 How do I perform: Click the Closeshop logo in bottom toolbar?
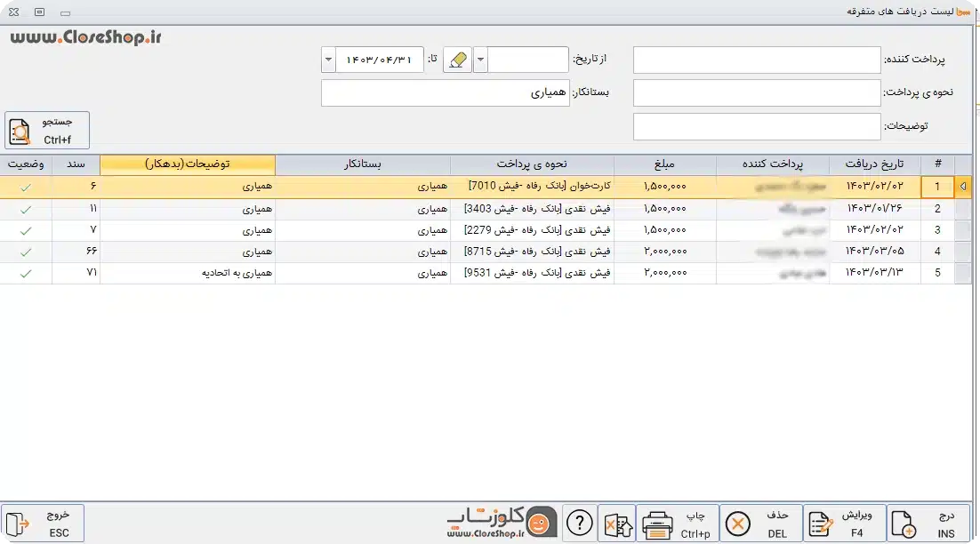502,523
